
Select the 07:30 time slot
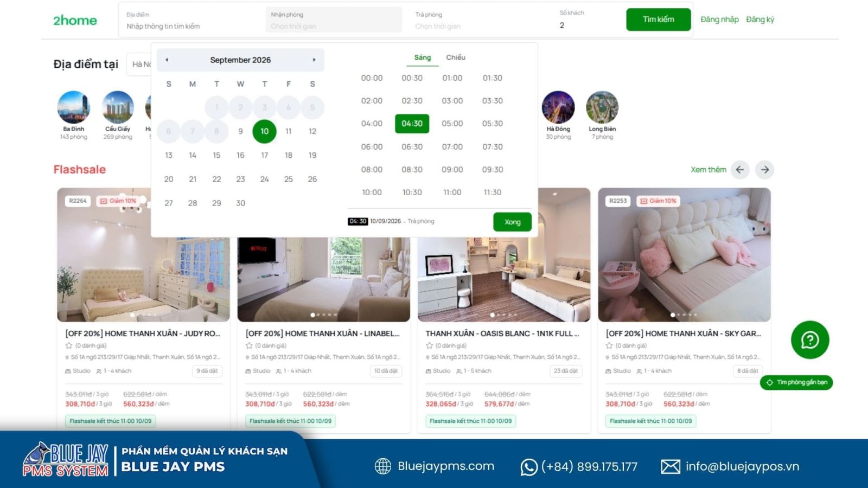493,147
